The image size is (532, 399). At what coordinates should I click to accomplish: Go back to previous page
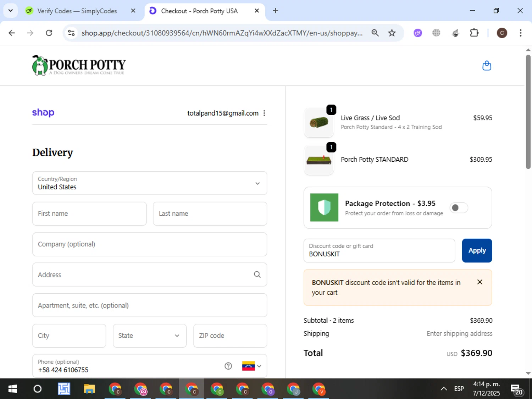(x=12, y=33)
